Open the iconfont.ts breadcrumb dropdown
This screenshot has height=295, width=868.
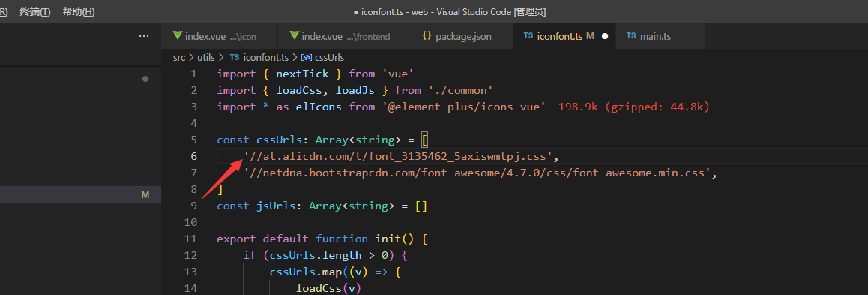coord(265,57)
